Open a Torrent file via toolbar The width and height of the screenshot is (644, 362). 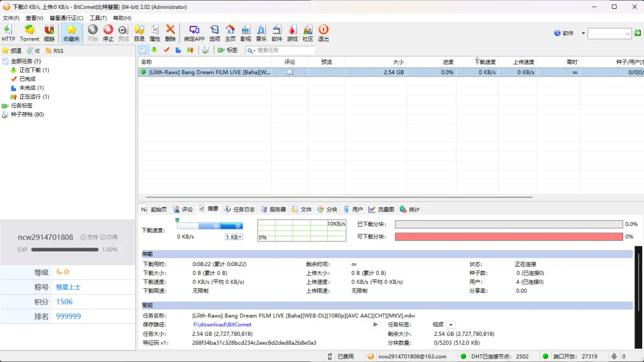point(30,33)
